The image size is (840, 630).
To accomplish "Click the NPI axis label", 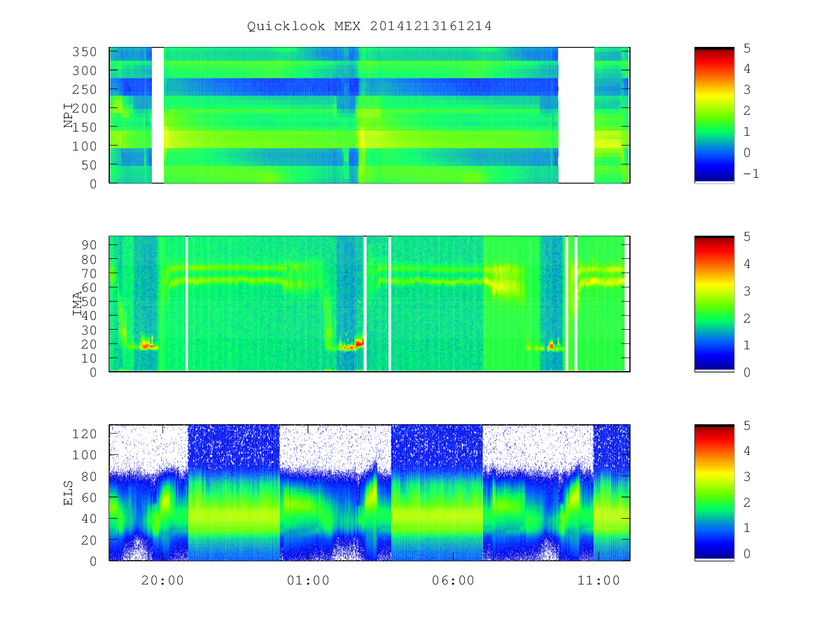I will [69, 115].
